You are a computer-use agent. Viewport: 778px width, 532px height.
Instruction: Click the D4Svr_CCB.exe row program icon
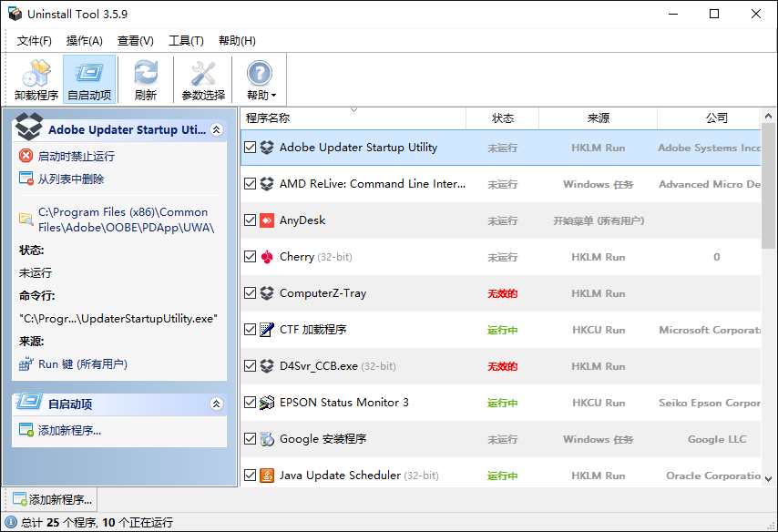267,366
